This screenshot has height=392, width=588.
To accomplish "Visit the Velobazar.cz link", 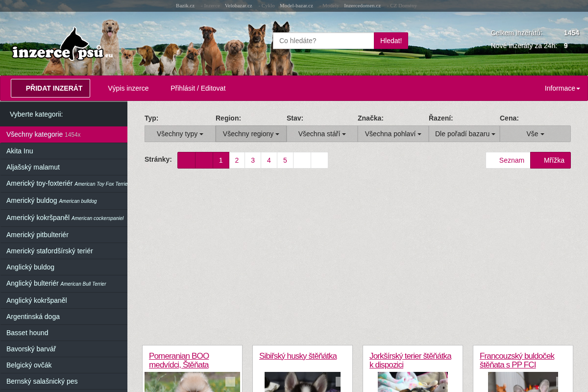I will click(239, 5).
